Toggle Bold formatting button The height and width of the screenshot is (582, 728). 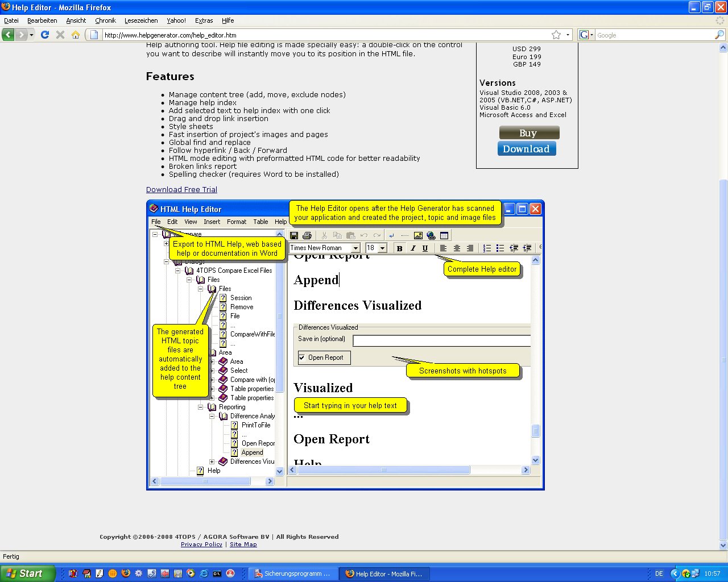pyautogui.click(x=399, y=248)
